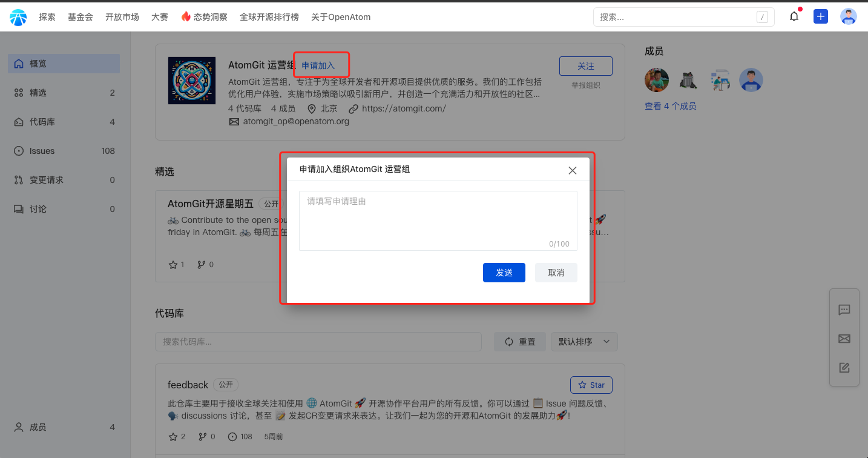Open 开放市场 in the top navigation

click(122, 17)
